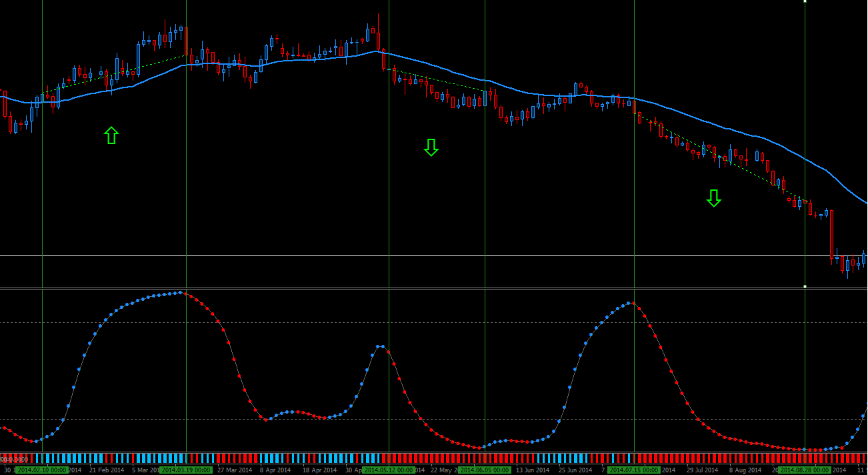Click the 8 Aug 2014 axis label
The image size is (868, 475).
pyautogui.click(x=744, y=470)
